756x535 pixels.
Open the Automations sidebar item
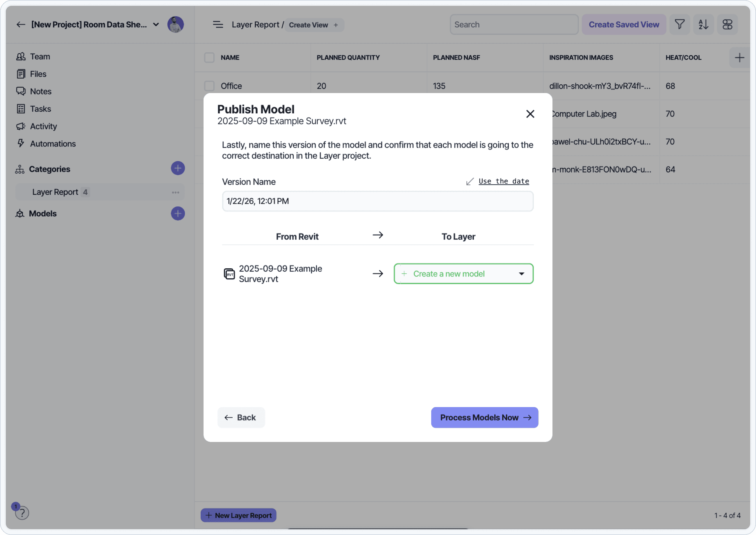tap(53, 144)
